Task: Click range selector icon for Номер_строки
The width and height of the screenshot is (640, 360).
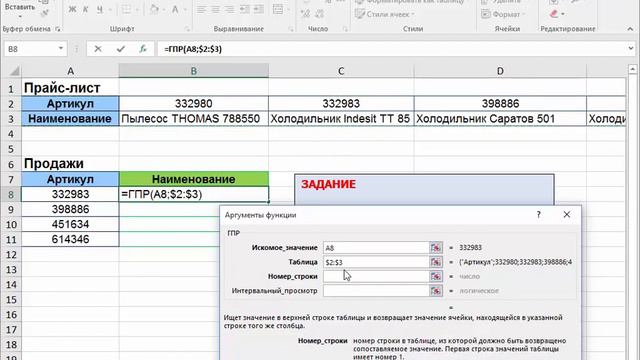Action: coord(436,276)
